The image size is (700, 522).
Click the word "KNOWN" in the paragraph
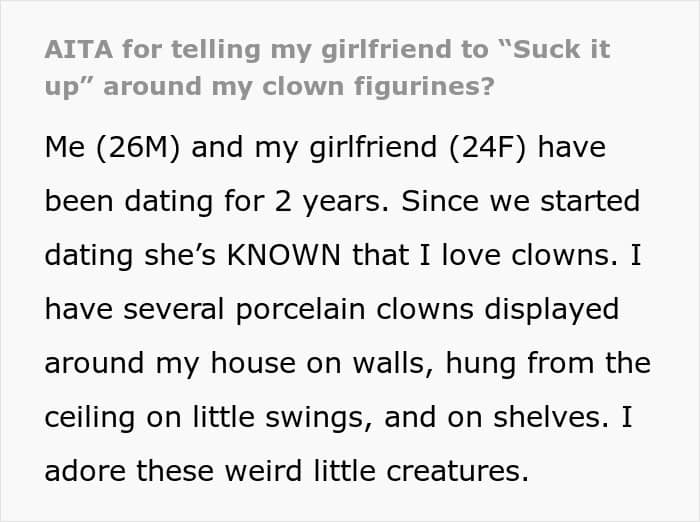click(x=283, y=255)
